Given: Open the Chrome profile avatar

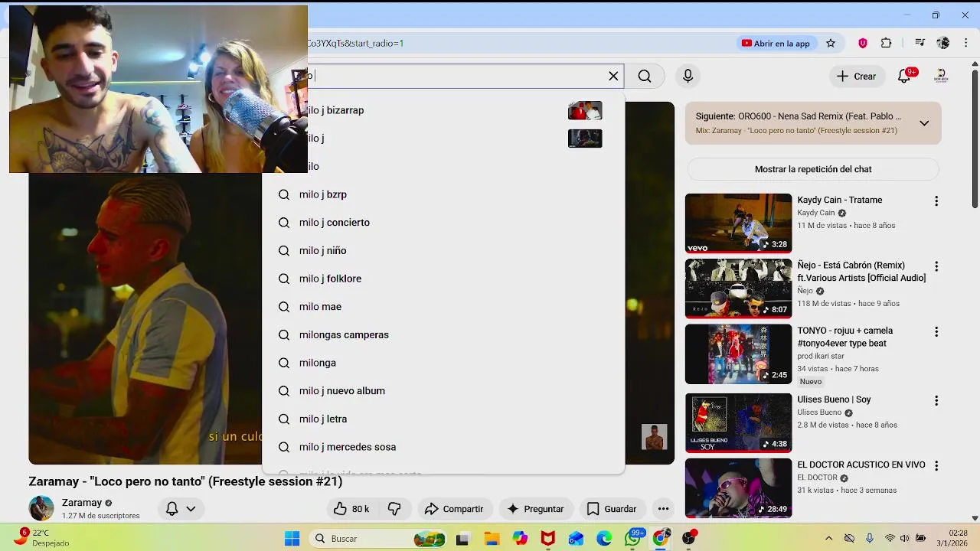Looking at the screenshot, I should 943,43.
